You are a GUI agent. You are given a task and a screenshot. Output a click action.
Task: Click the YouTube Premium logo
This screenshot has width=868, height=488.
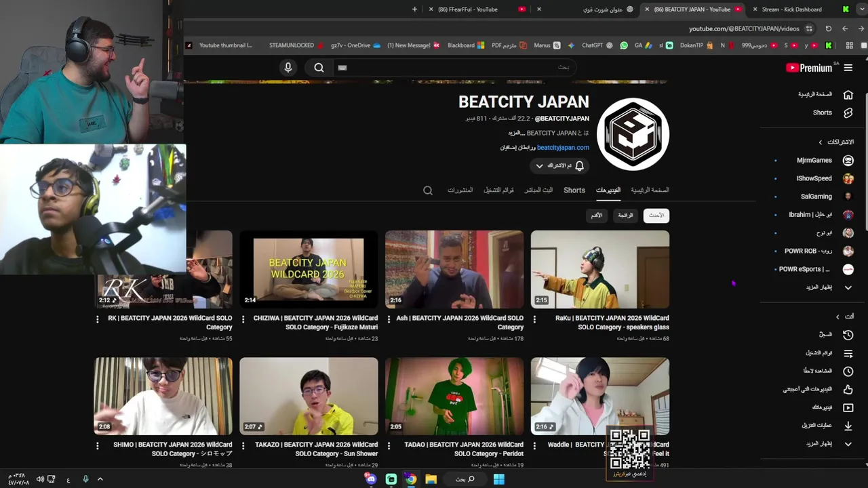[809, 68]
